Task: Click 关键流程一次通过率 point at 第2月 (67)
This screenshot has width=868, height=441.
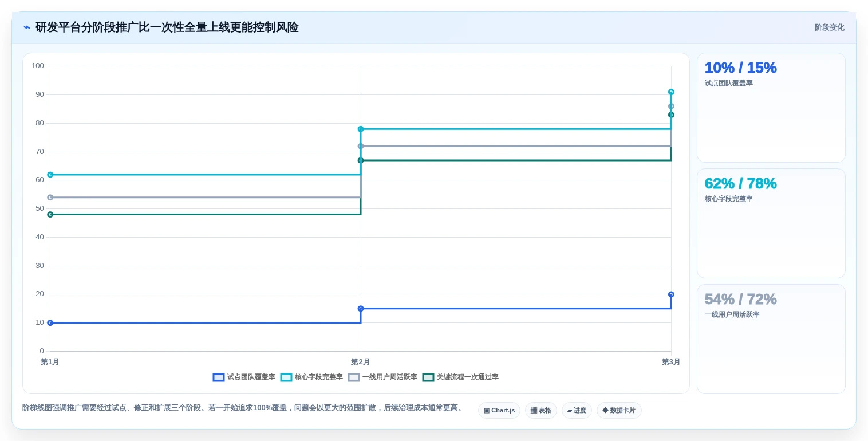Action: pyautogui.click(x=361, y=160)
